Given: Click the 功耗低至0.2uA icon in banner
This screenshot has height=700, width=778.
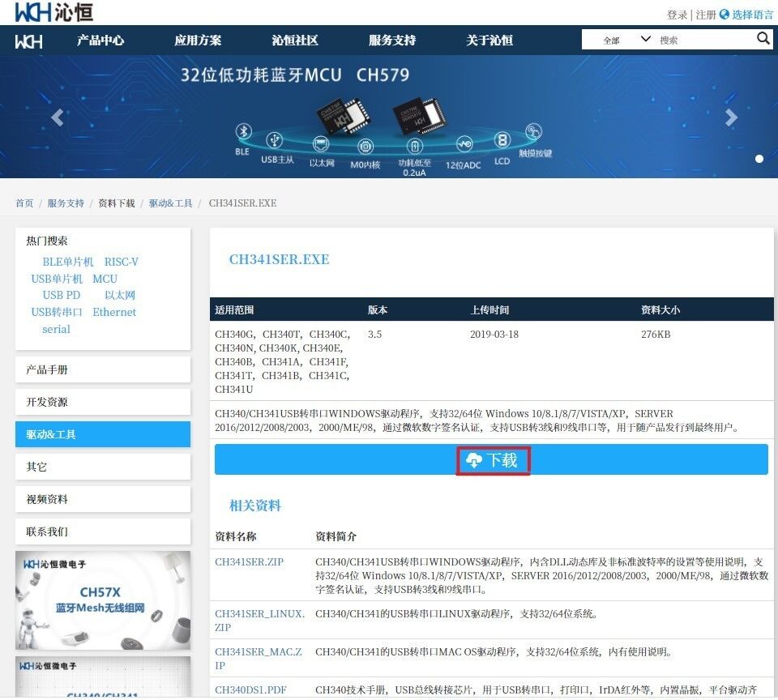Looking at the screenshot, I should (x=415, y=147).
